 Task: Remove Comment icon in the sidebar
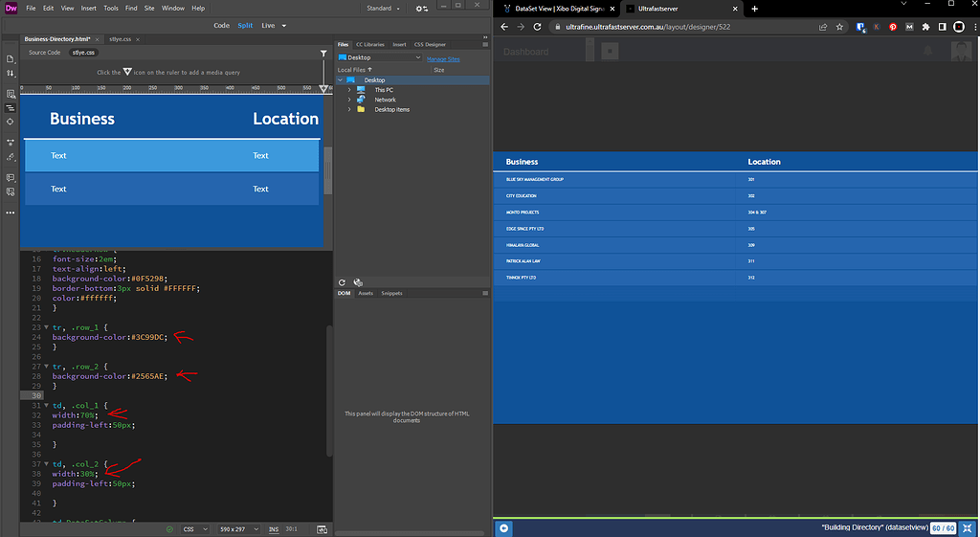coord(10,191)
